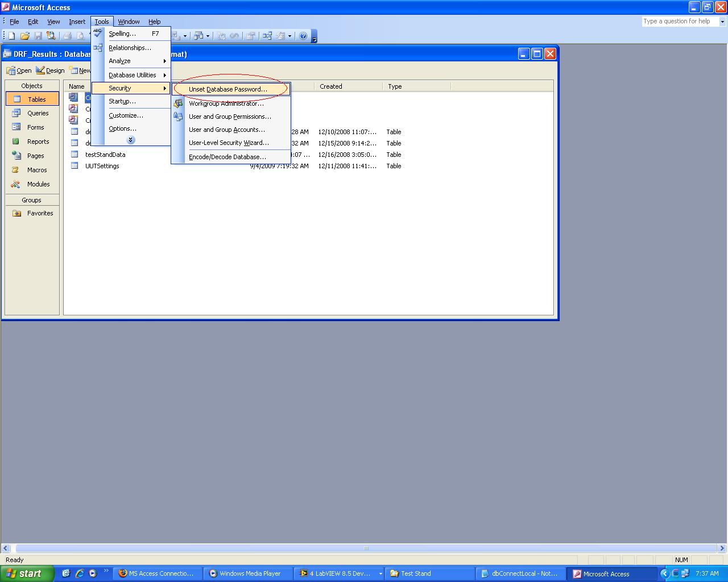Click the New database toolbar icon
Viewport: 728px width, 582px height.
[x=11, y=36]
